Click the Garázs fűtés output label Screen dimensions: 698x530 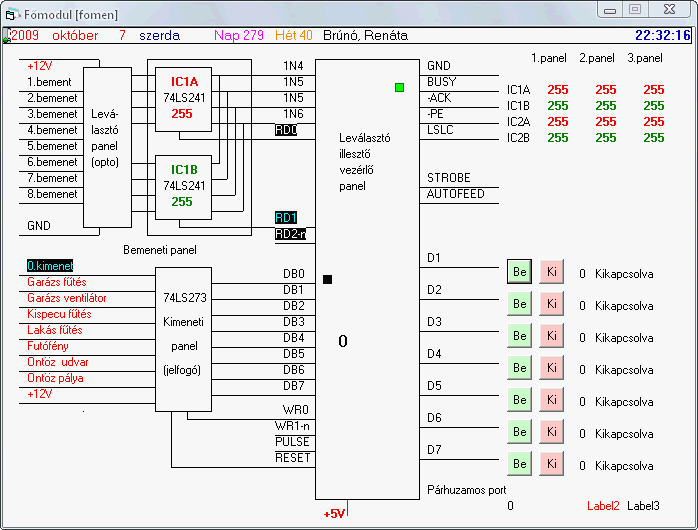click(57, 282)
